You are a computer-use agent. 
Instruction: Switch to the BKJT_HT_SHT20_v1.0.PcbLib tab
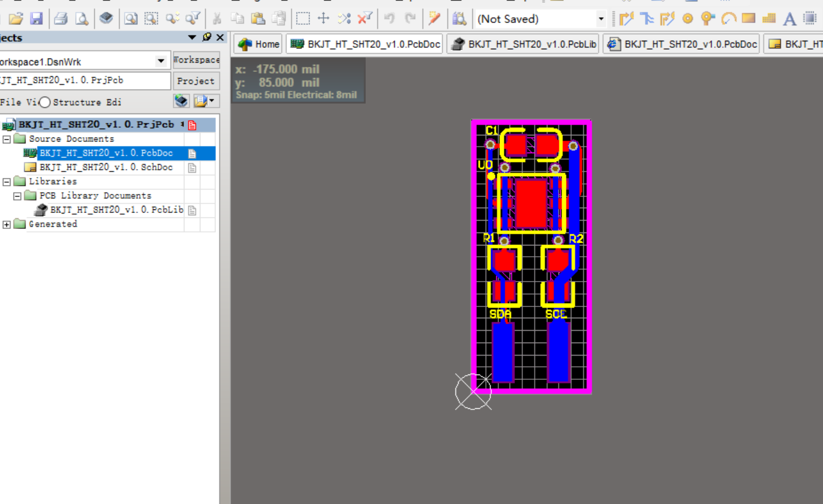[524, 44]
